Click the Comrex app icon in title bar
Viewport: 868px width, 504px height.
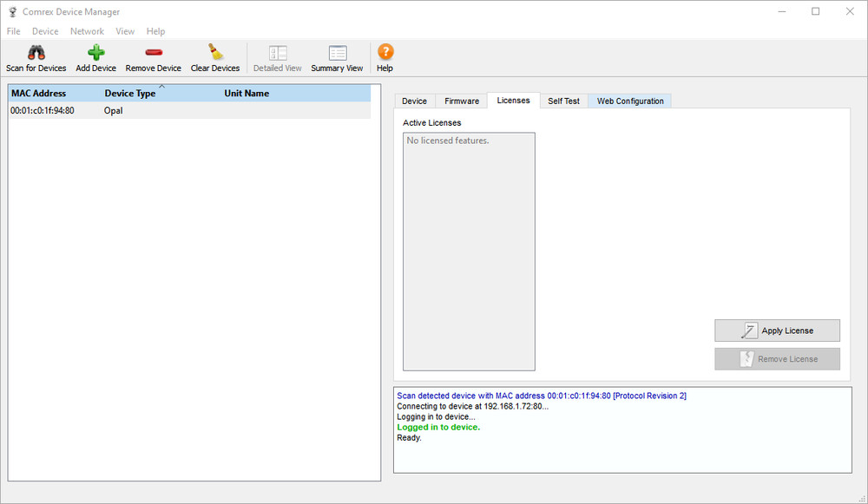(12, 12)
